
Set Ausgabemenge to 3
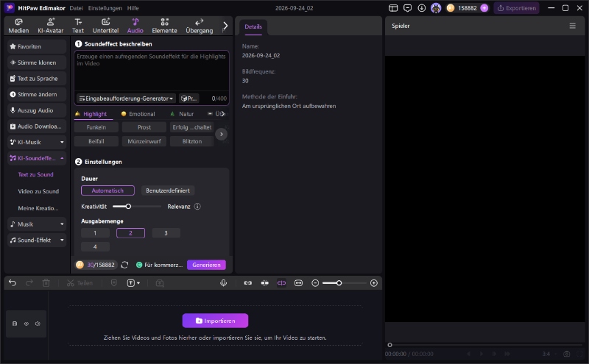[166, 233]
